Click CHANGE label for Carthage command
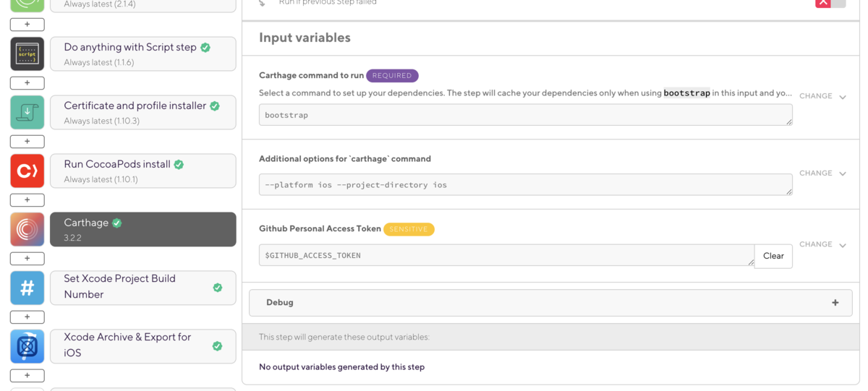The image size is (868, 391). [816, 96]
